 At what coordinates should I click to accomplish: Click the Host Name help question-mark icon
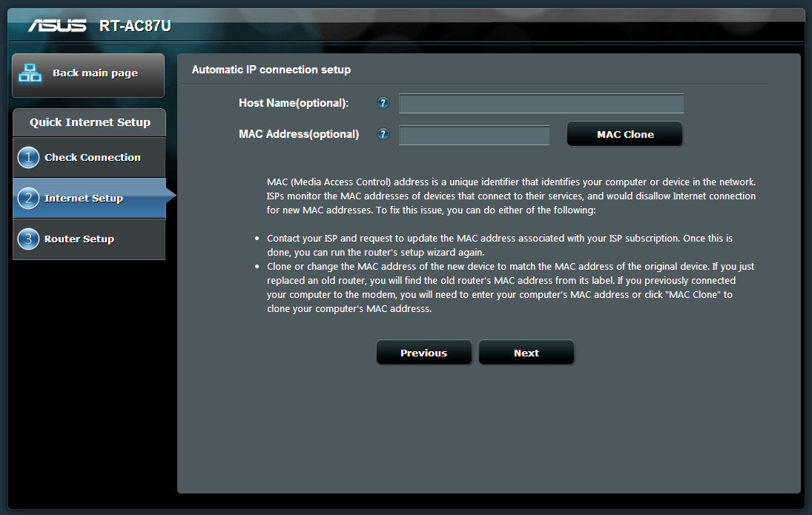pyautogui.click(x=383, y=102)
